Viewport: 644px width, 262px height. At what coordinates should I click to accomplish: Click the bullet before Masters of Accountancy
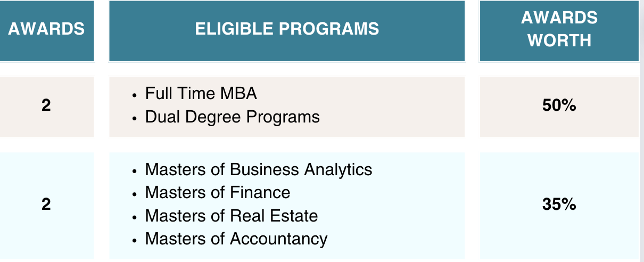point(135,240)
